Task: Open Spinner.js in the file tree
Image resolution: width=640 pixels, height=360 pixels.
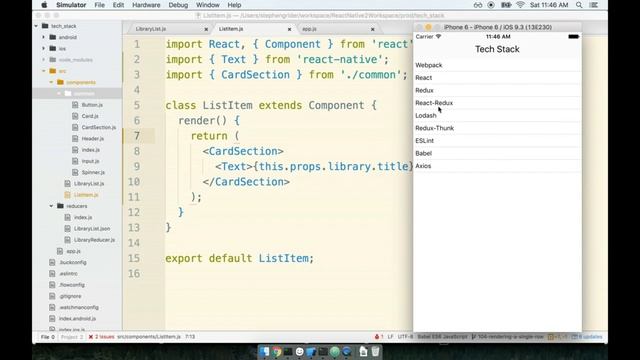Action: tap(93, 172)
